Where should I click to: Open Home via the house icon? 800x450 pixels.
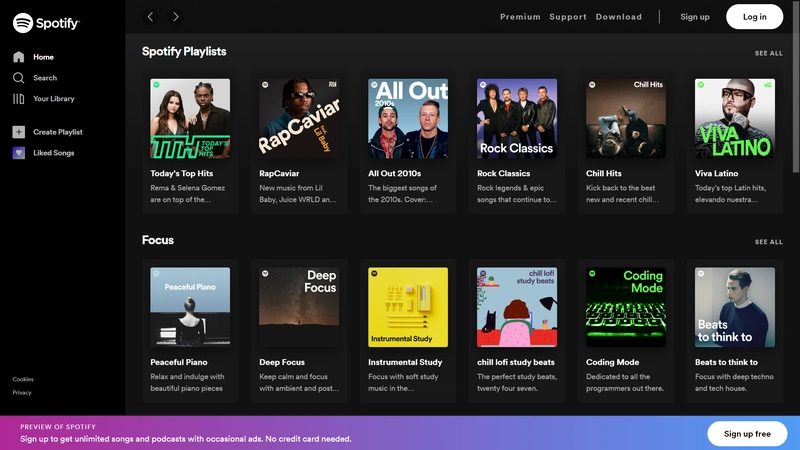tap(19, 57)
